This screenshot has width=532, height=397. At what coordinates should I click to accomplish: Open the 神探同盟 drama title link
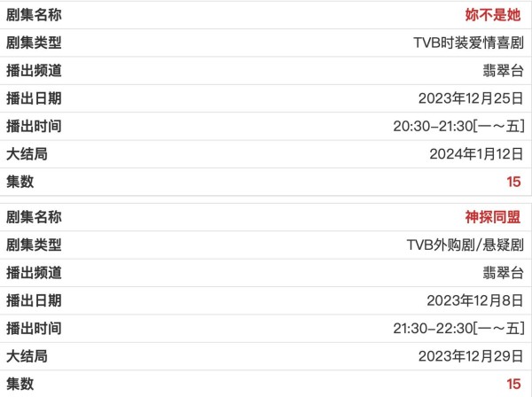tap(494, 217)
